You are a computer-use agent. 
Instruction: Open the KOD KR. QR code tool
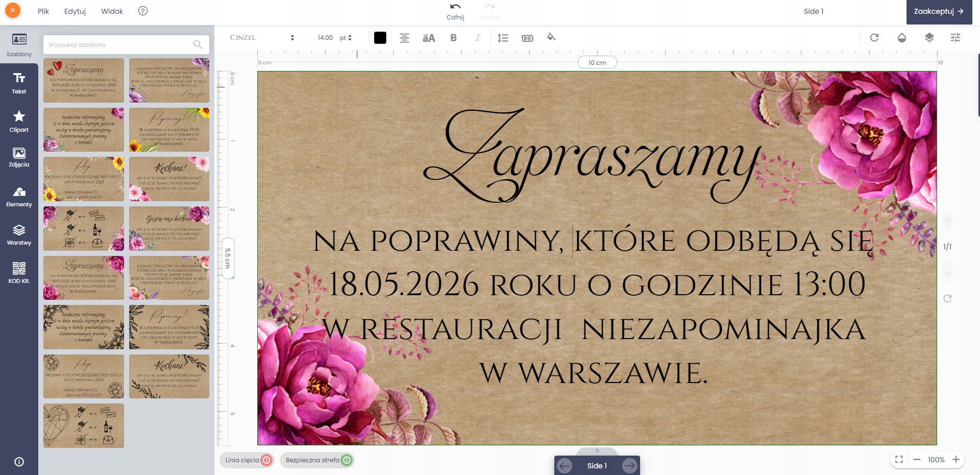(19, 273)
